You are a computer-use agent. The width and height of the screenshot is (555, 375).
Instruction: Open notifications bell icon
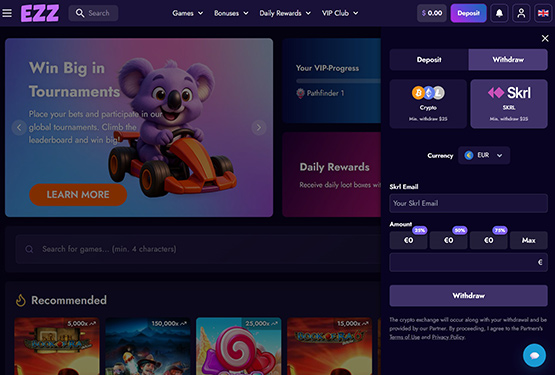[499, 13]
